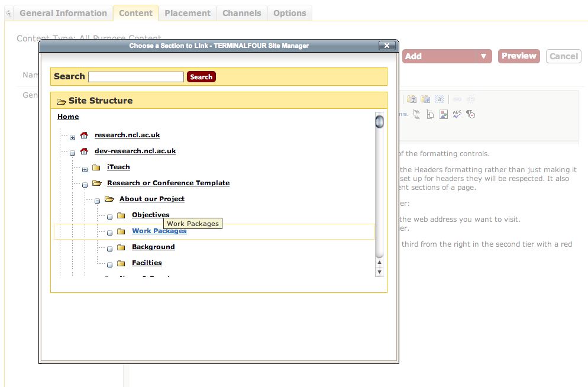
Task: Click the home icon beside dev-research.ncl.ac.uk
Action: [x=84, y=151]
